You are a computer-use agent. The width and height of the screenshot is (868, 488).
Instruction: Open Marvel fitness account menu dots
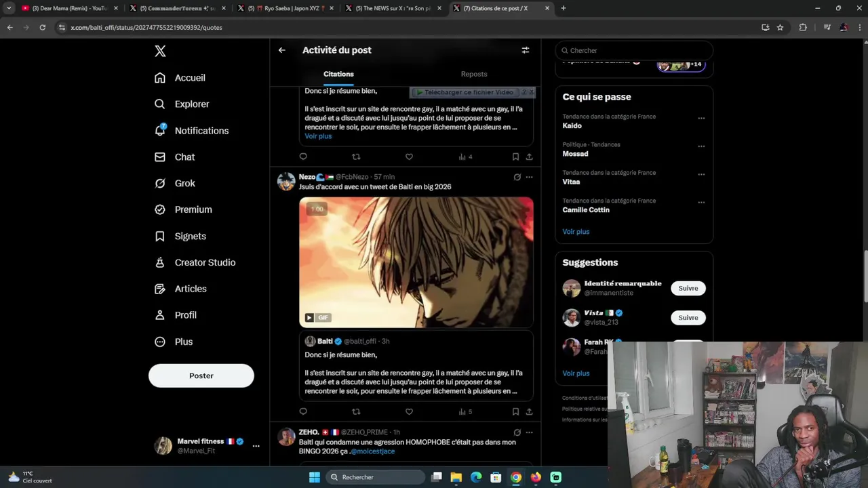tap(256, 446)
